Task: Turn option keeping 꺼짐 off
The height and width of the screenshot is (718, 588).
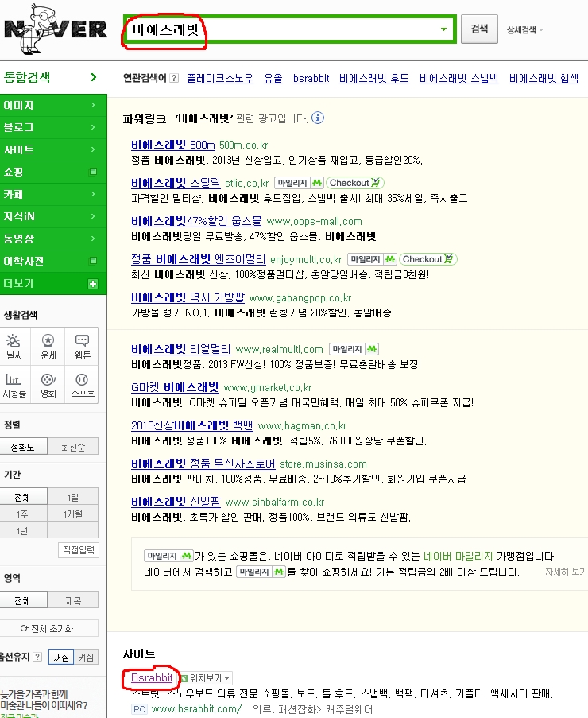Action: [61, 657]
